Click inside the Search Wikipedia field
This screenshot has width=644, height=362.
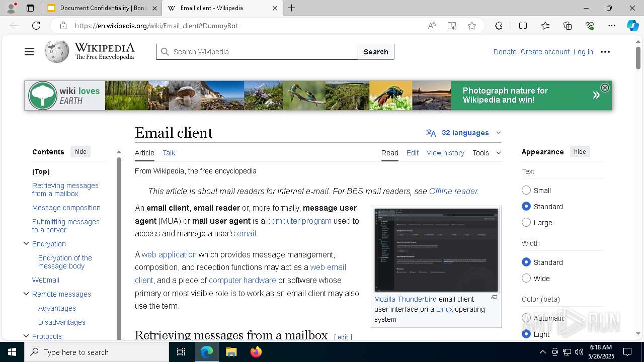(x=257, y=52)
